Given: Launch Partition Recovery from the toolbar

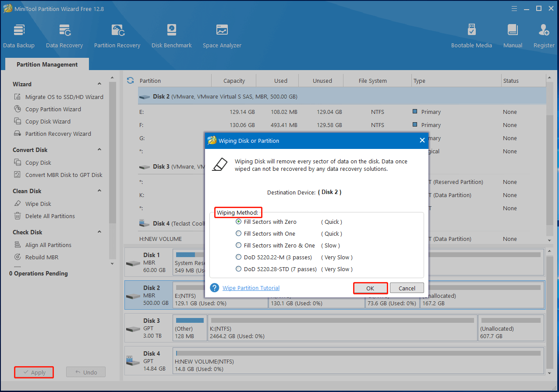Looking at the screenshot, I should click(x=117, y=36).
